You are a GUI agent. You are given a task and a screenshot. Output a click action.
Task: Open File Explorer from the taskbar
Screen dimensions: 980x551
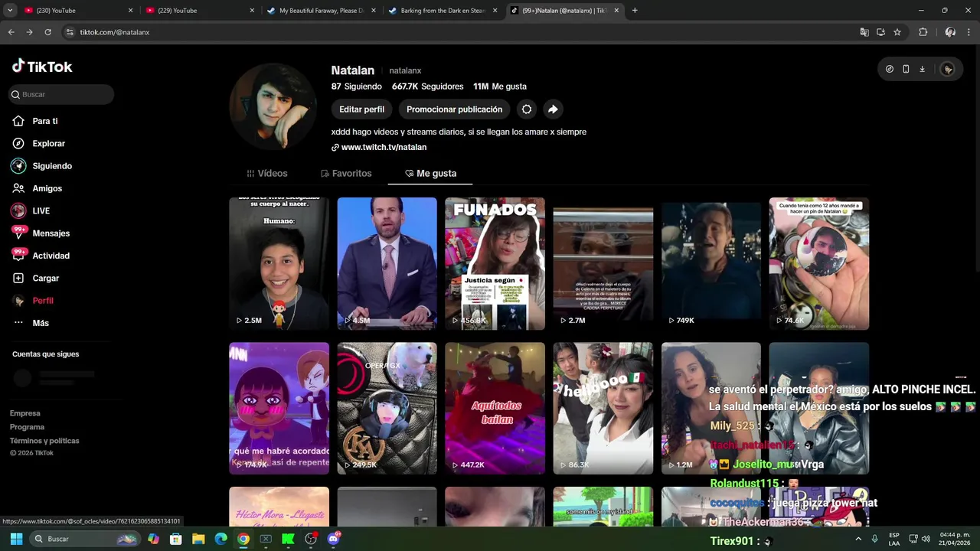tap(198, 539)
